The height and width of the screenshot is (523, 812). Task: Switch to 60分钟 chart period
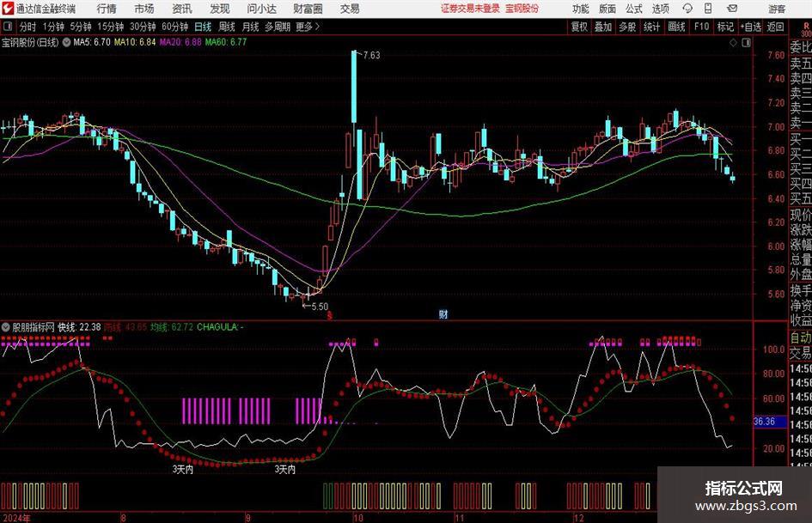(x=174, y=27)
